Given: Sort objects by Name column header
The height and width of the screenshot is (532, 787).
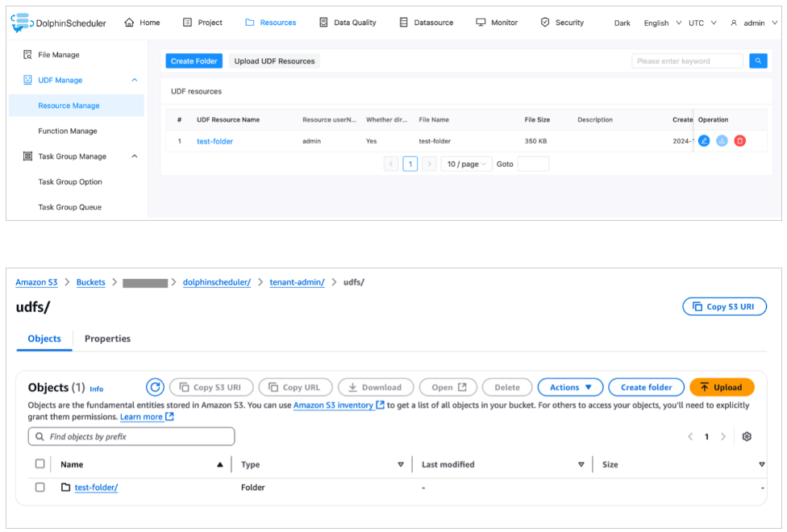Looking at the screenshot, I should (x=72, y=464).
